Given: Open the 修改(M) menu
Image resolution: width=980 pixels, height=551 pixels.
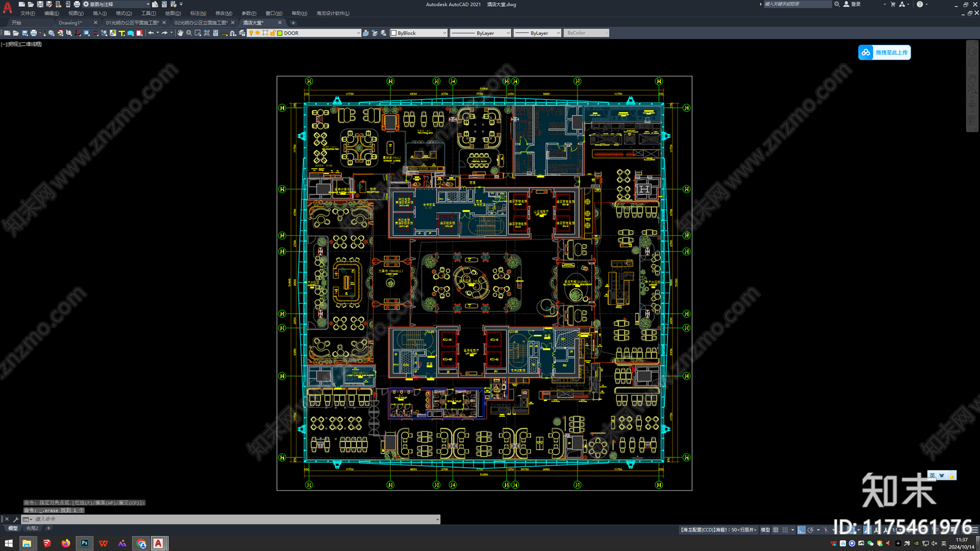Looking at the screenshot, I should (x=224, y=13).
